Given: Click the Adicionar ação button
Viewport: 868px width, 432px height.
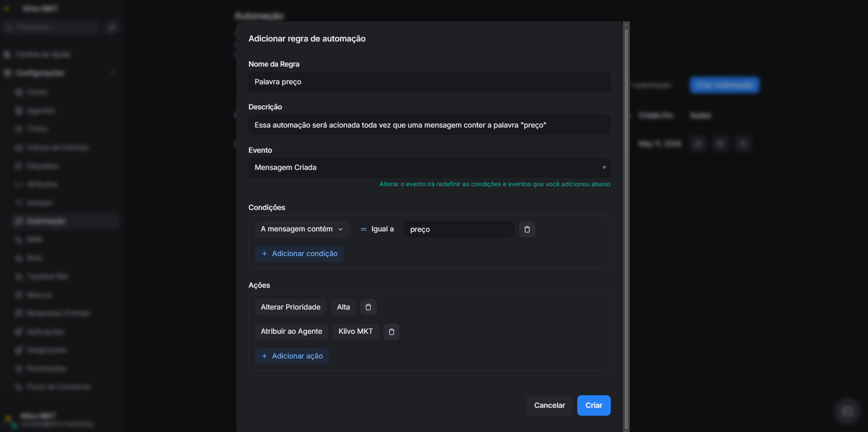Looking at the screenshot, I should pyautogui.click(x=292, y=356).
